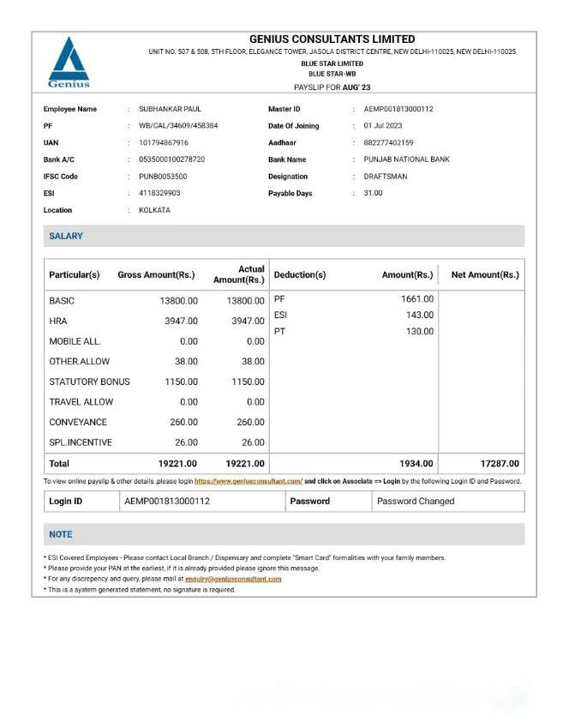Select the BASIC salary row label
The width and height of the screenshot is (563, 728).
coord(62,301)
